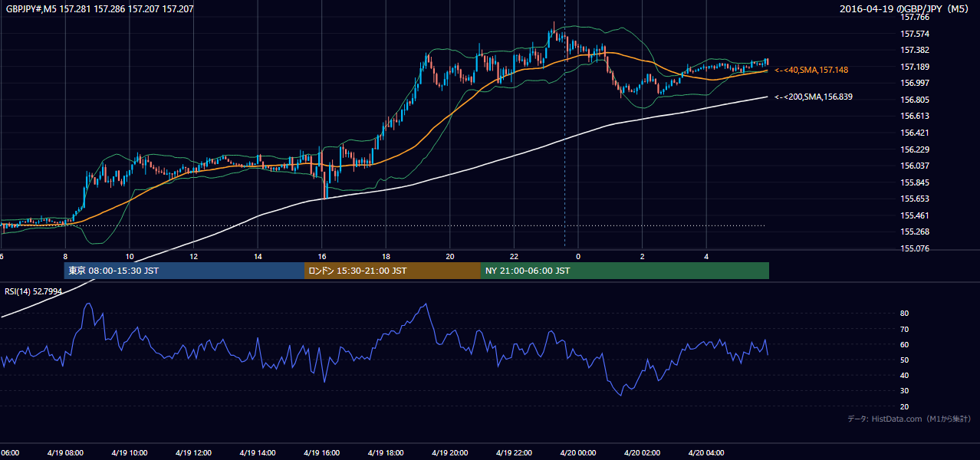The width and height of the screenshot is (980, 460).
Task: Click the 156.037 price axis label
Action: tap(915, 166)
